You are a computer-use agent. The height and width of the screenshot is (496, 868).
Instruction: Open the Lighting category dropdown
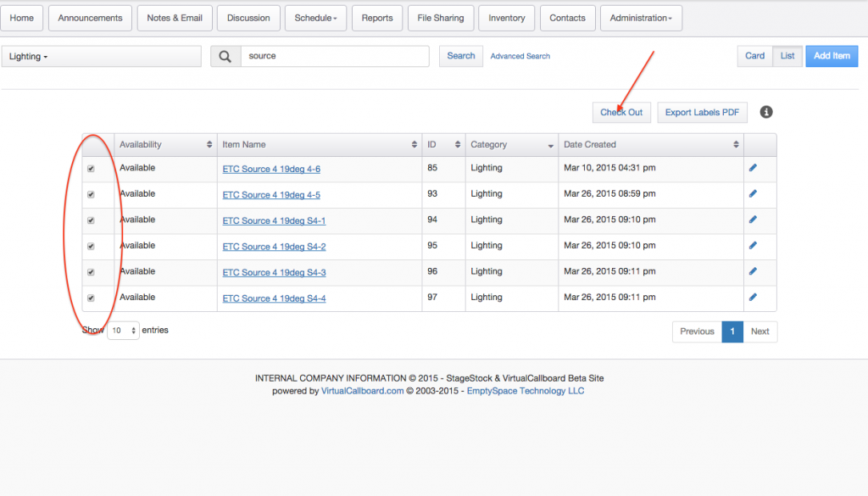tap(102, 57)
